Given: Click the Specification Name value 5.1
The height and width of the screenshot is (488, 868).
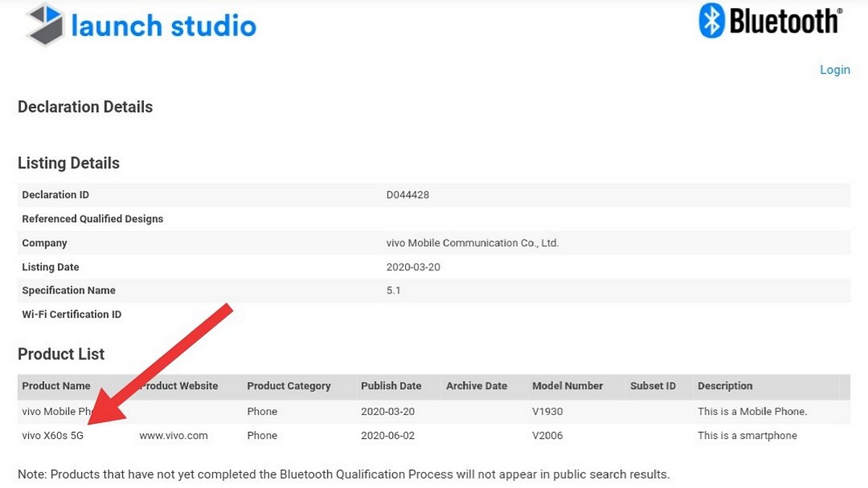Looking at the screenshot, I should (393, 290).
